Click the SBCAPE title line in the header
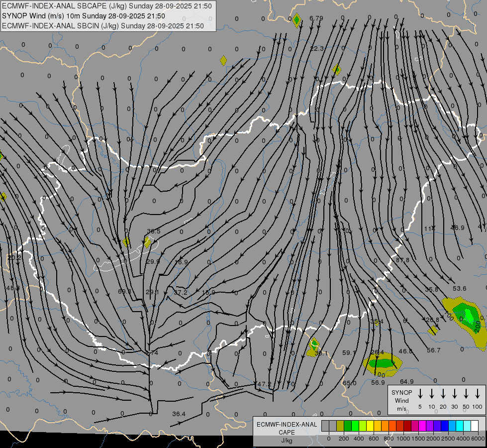Screen dimensions: 487x448 click(107, 6)
